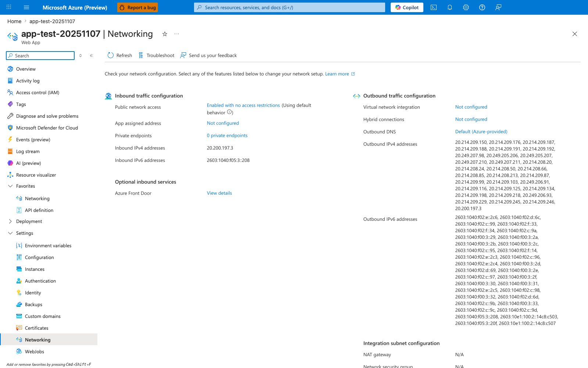Click the Report a bug button
This screenshot has height=368, width=588.
click(137, 7)
